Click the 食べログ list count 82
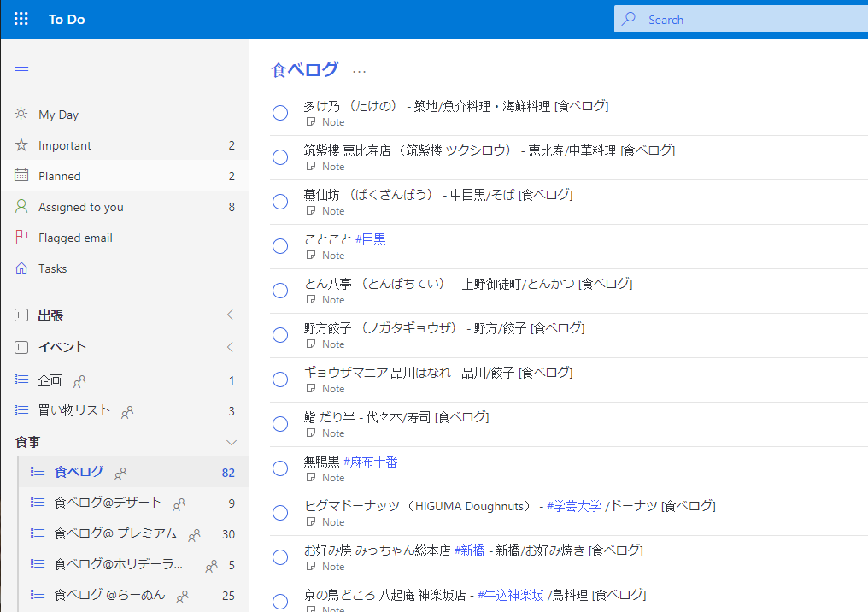Screen dimensions: 868x612 coord(228,473)
